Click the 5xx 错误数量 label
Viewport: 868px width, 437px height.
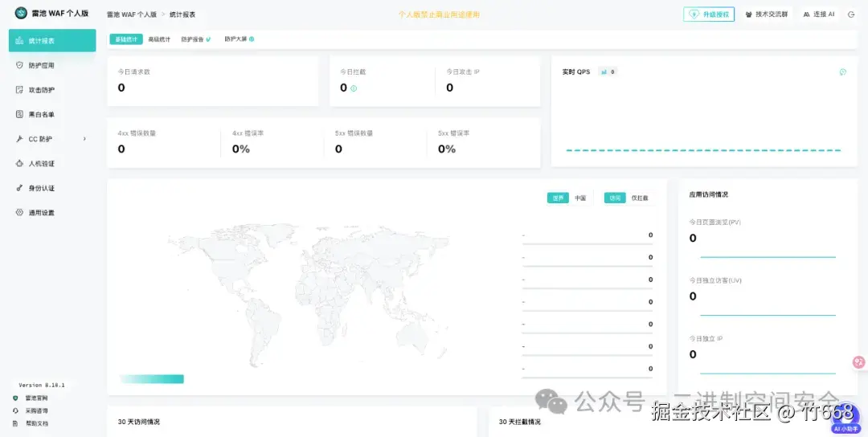coord(354,133)
